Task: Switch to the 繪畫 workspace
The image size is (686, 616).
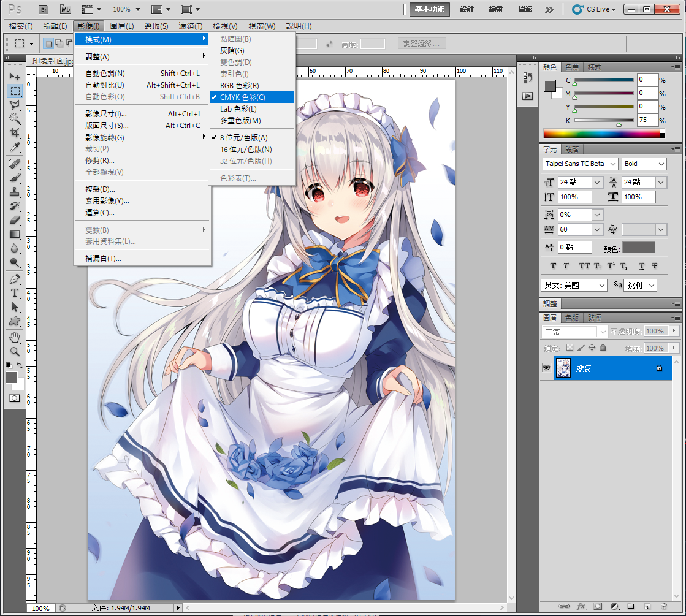Action: coord(496,9)
